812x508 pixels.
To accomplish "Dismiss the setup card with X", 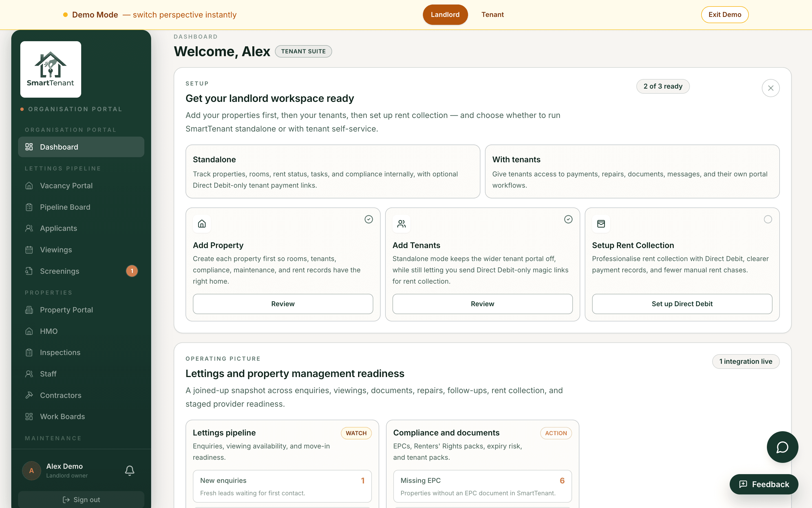I will 770,88.
